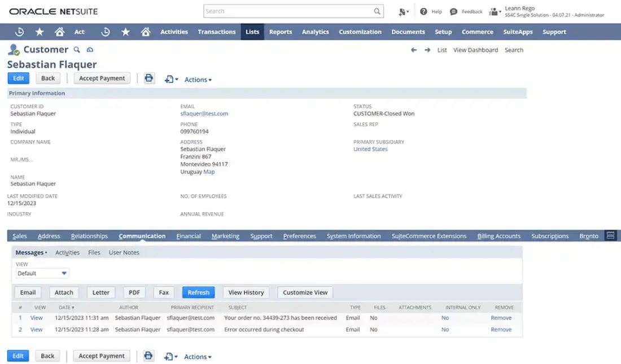This screenshot has width=621, height=364.
Task: Click Remove on the checkout error message
Action: [501, 330]
